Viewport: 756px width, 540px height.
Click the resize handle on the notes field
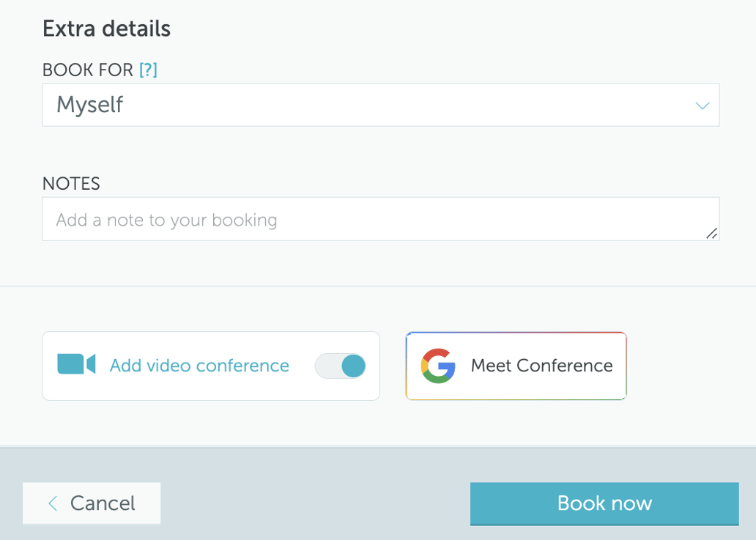pos(712,233)
